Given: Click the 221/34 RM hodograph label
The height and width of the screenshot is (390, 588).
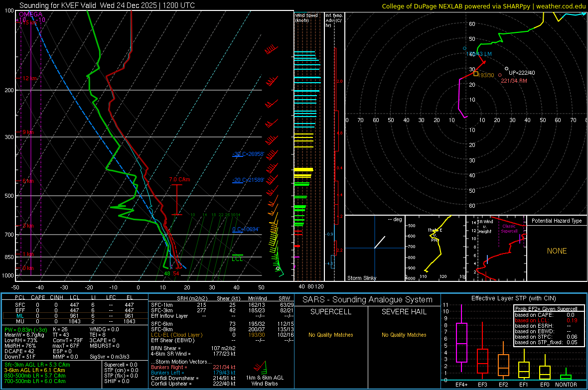Looking at the screenshot, I should 514,81.
